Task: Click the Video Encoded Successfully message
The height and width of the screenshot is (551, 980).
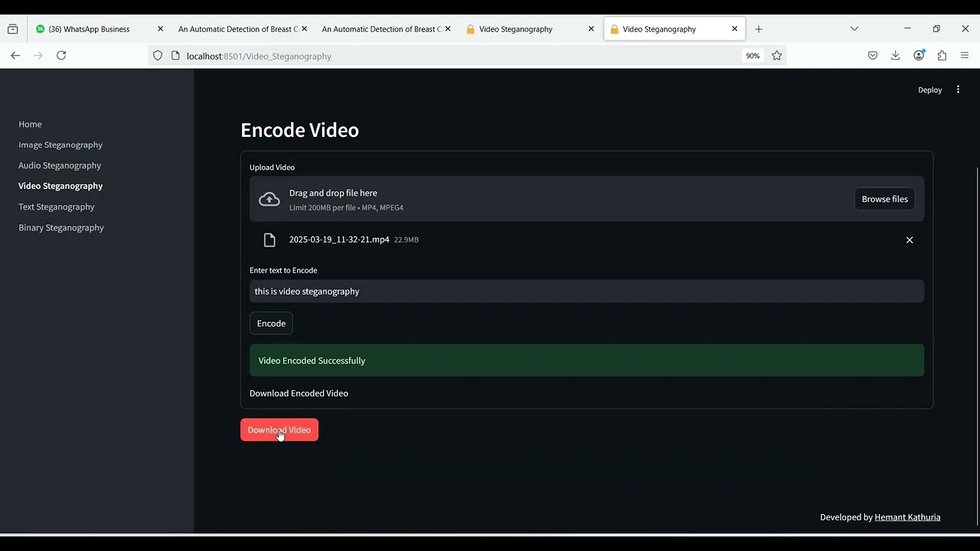Action: coord(586,360)
